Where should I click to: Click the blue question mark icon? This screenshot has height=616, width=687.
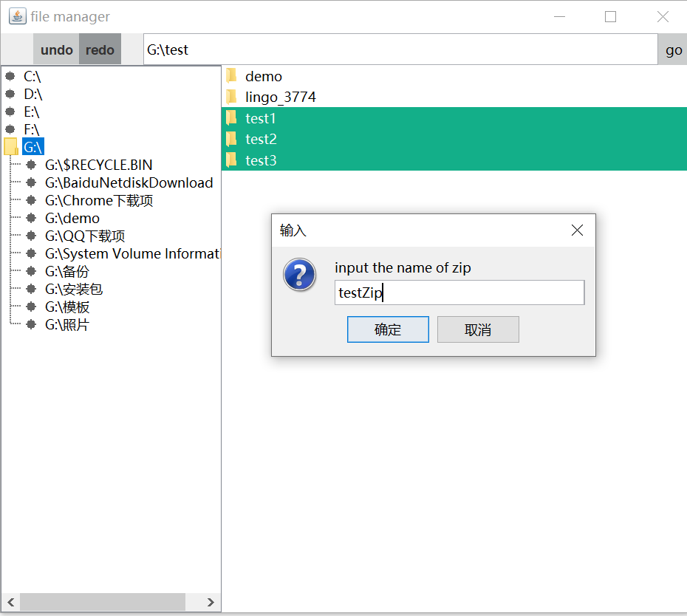(x=299, y=275)
